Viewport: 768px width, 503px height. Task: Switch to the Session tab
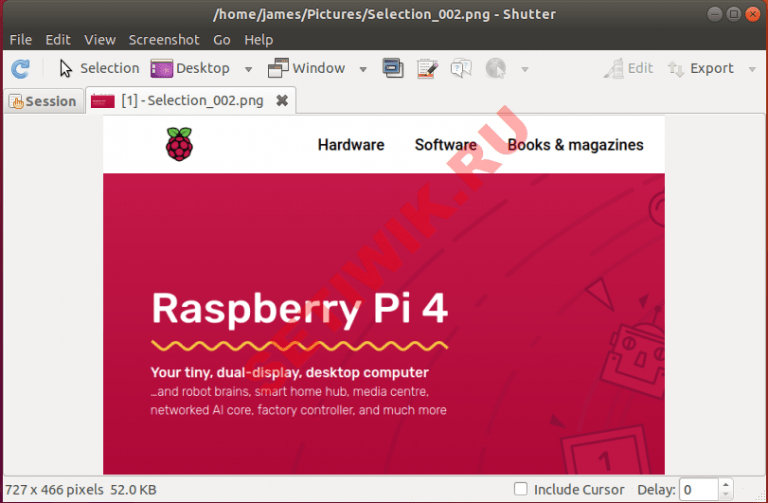point(42,101)
